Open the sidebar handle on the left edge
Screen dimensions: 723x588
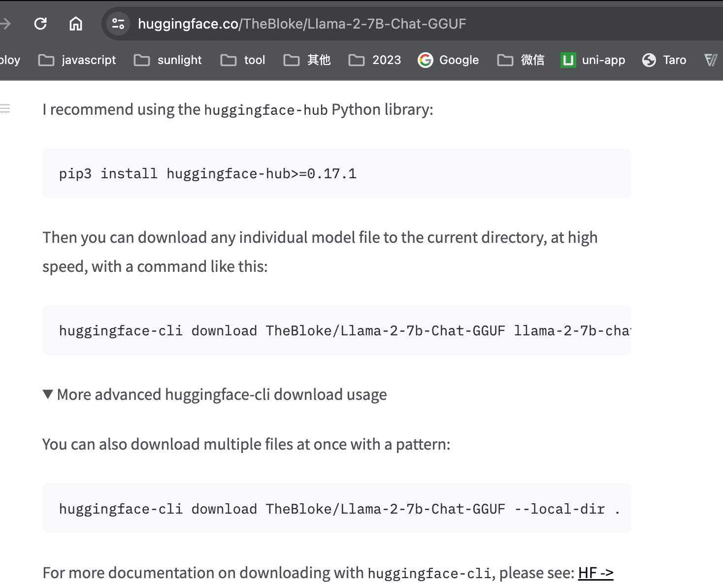pyautogui.click(x=5, y=108)
